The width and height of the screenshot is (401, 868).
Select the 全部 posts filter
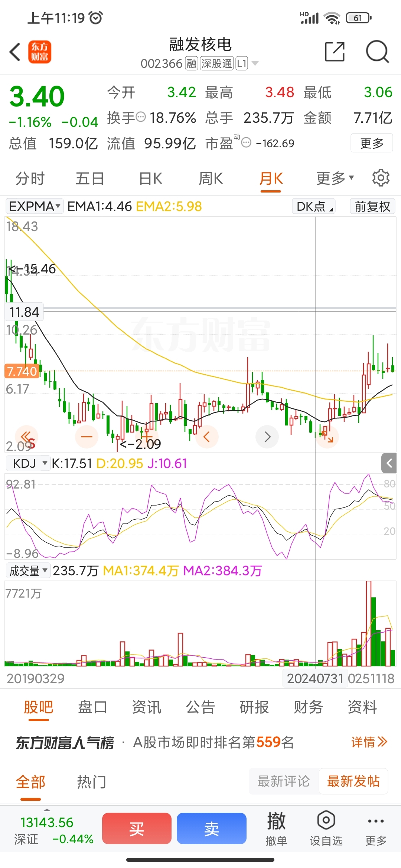[x=30, y=782]
